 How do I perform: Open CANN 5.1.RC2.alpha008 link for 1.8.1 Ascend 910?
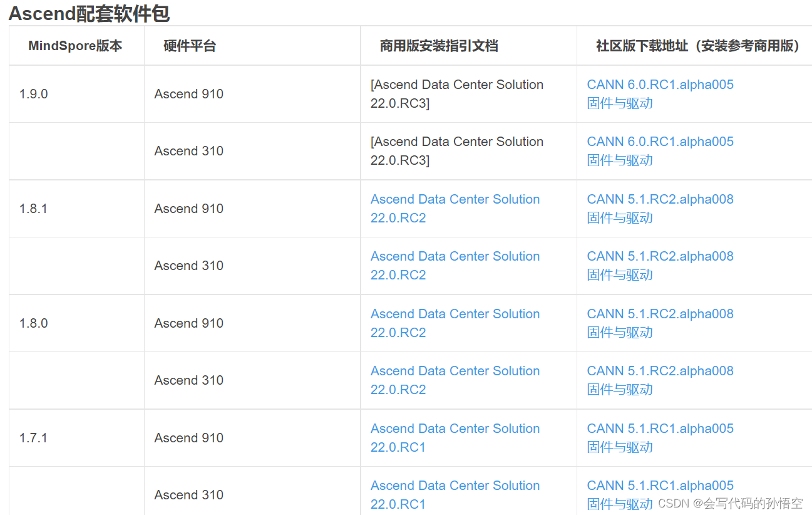(x=660, y=199)
